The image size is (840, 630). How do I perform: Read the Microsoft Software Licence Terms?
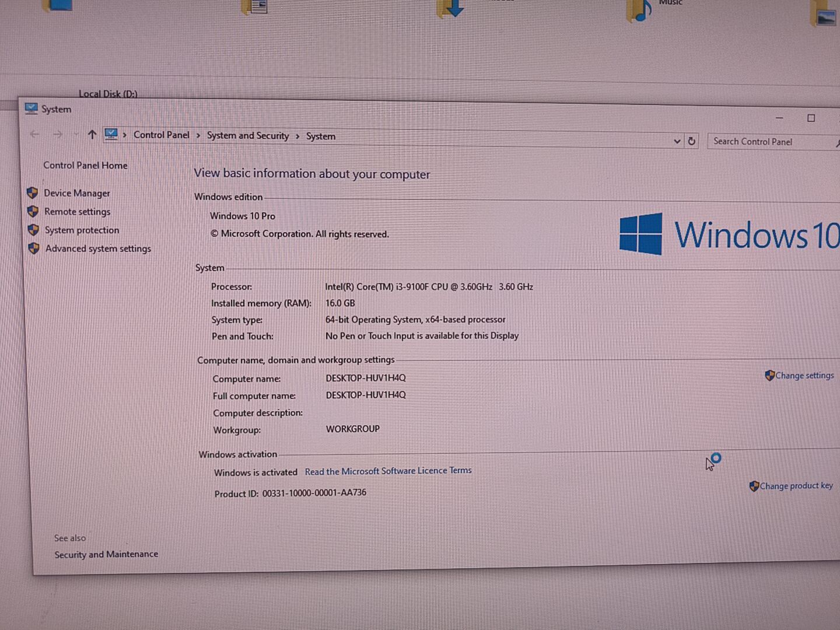coord(388,471)
